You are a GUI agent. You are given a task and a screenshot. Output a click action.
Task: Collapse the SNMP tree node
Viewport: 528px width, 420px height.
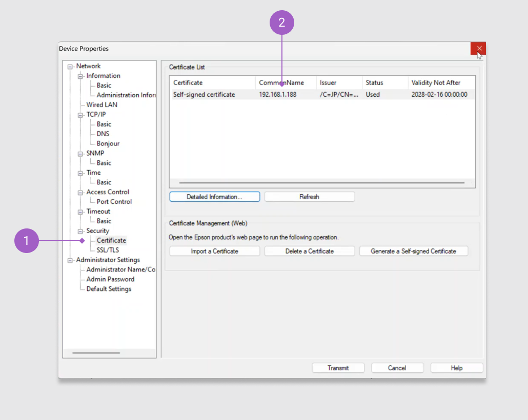pyautogui.click(x=80, y=154)
